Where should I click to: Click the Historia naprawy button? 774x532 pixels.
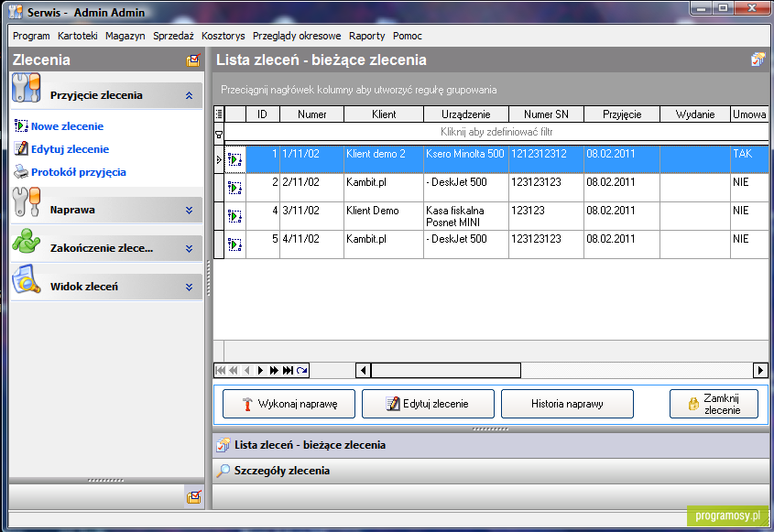(x=567, y=404)
